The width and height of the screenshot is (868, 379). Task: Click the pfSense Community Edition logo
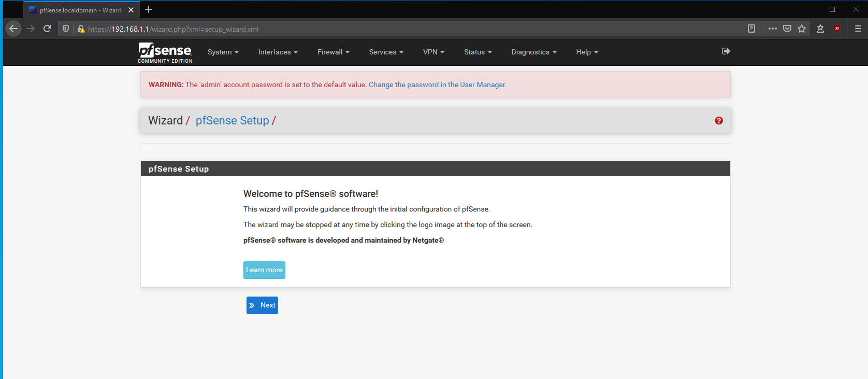[x=165, y=52]
